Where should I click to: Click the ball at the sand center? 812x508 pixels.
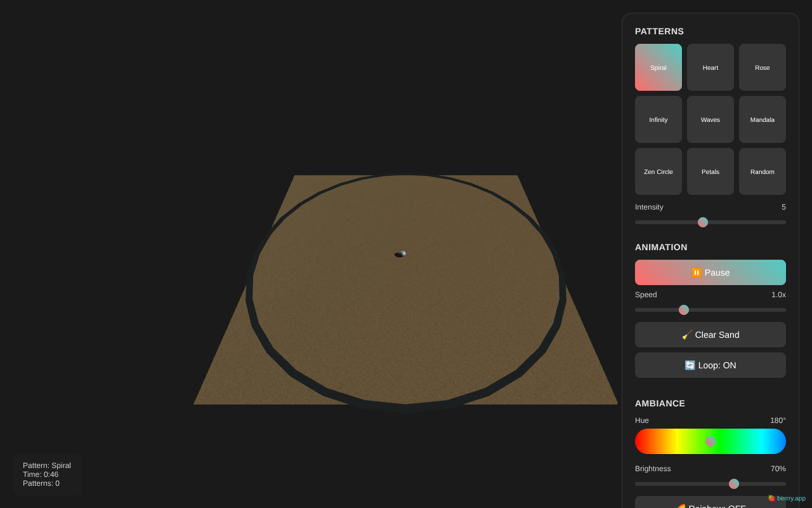pos(403,253)
